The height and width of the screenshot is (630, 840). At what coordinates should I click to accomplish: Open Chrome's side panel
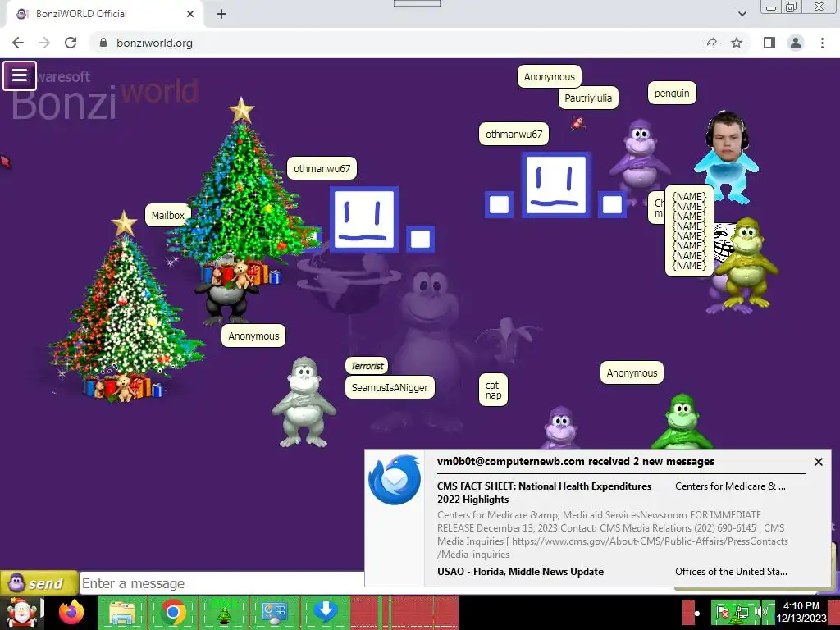coord(769,43)
